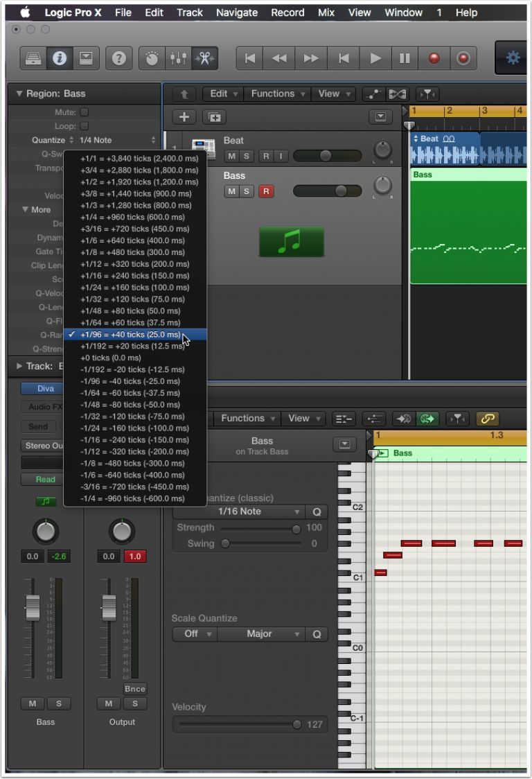Click Time Quantize Q button

317,511
